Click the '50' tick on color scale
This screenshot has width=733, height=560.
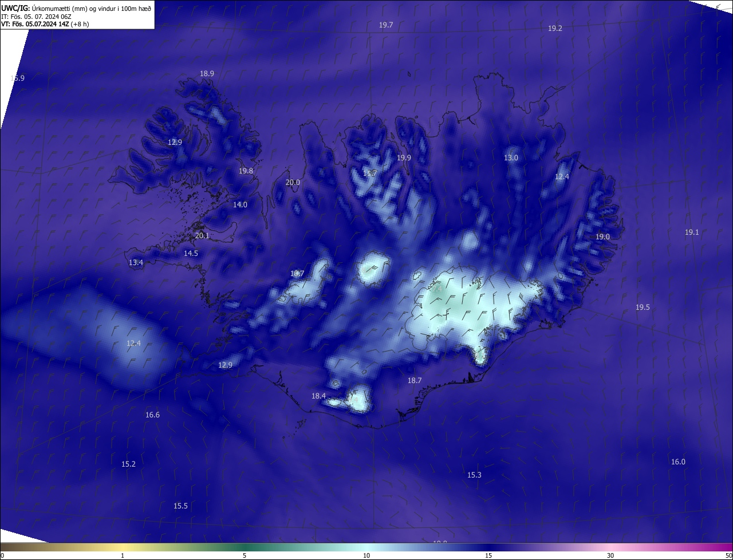point(728,555)
